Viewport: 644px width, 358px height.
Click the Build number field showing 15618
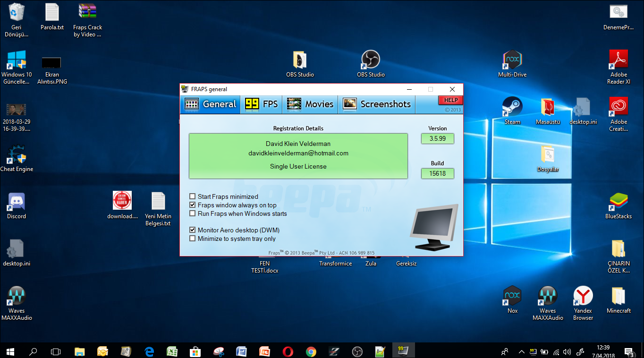(437, 173)
